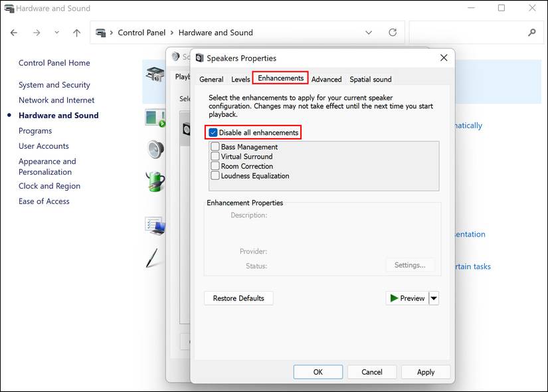Image resolution: width=548 pixels, height=392 pixels.
Task: Click the address bar computer icon
Action: (101, 33)
